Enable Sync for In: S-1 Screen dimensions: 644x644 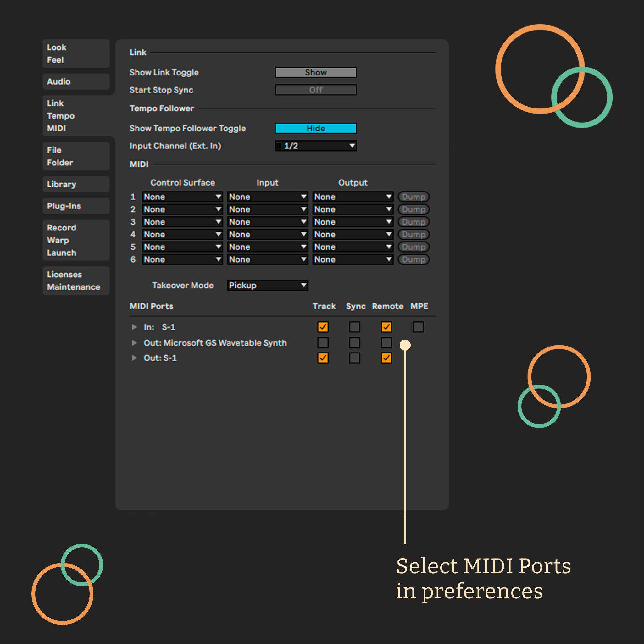[x=354, y=327]
